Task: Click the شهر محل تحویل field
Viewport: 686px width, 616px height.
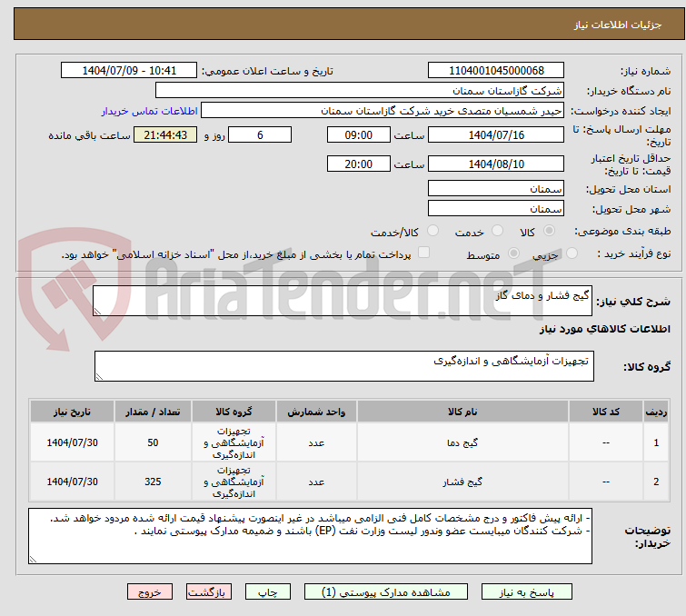Action: 496,208
